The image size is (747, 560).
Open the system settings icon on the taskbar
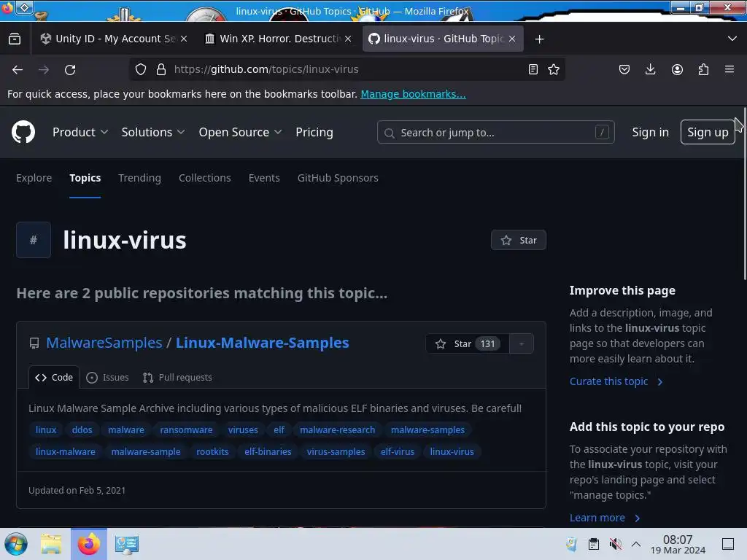127,544
